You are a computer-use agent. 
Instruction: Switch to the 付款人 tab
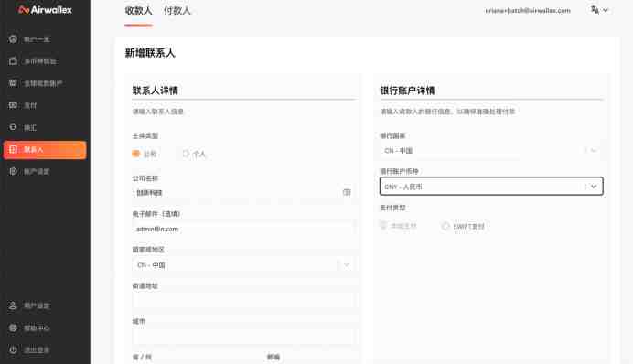[x=177, y=11]
